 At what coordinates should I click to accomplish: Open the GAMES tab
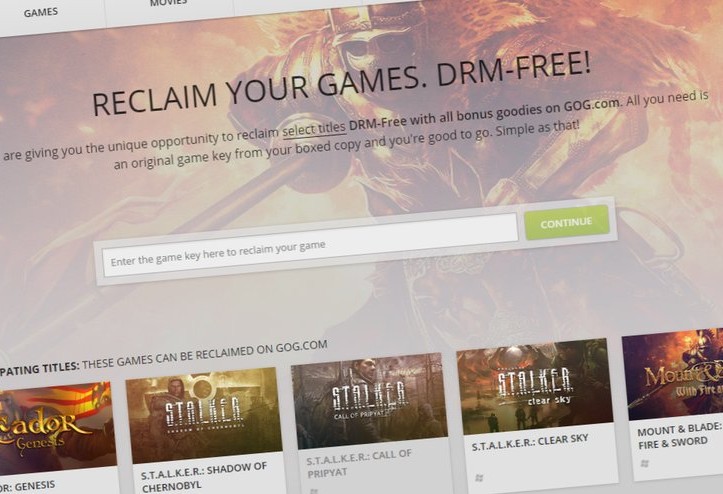[41, 13]
